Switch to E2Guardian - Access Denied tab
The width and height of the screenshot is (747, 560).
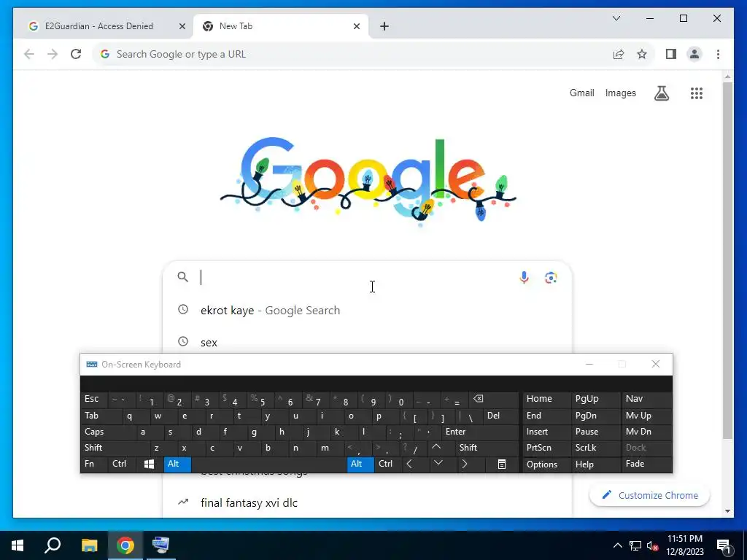tap(104, 26)
